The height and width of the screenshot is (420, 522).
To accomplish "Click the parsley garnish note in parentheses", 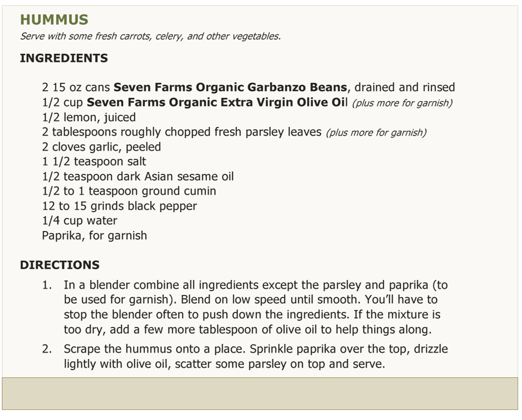I will (x=376, y=133).
